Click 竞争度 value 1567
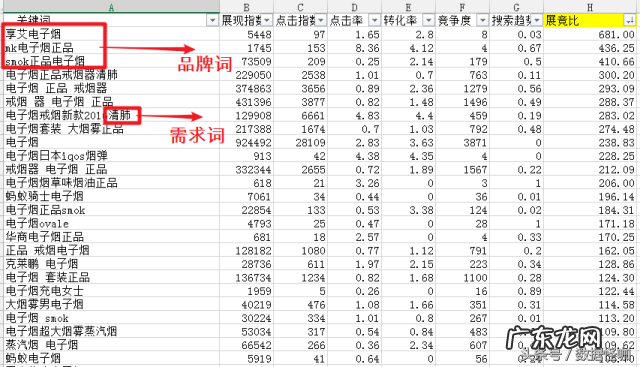This screenshot has width=640, height=367. (475, 169)
